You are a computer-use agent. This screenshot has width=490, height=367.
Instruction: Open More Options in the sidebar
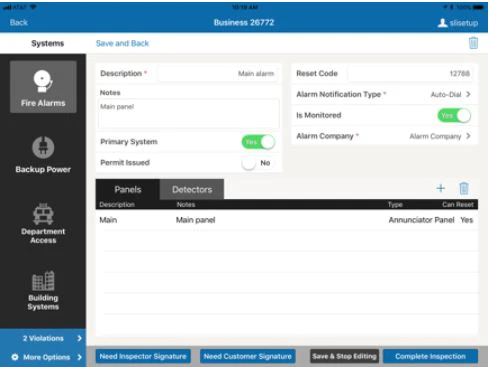click(x=43, y=357)
